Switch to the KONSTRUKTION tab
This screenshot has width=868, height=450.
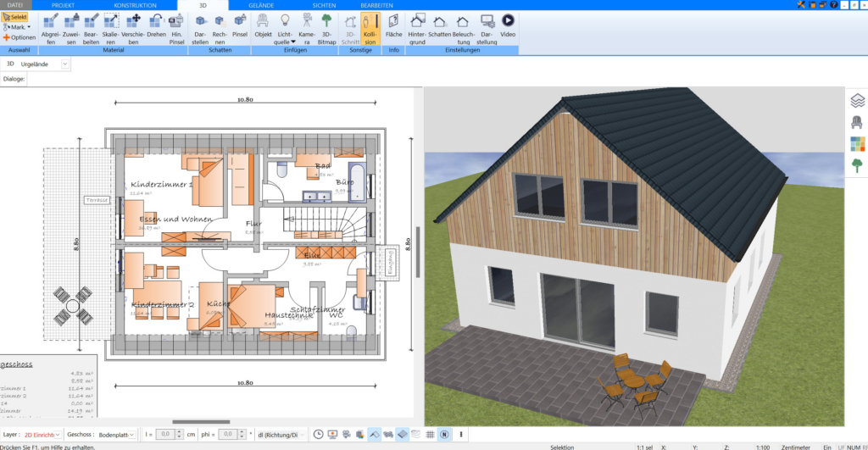(x=135, y=5)
